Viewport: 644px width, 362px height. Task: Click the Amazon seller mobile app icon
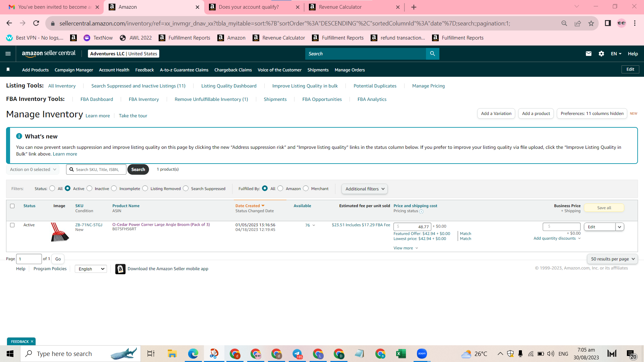coord(120,269)
